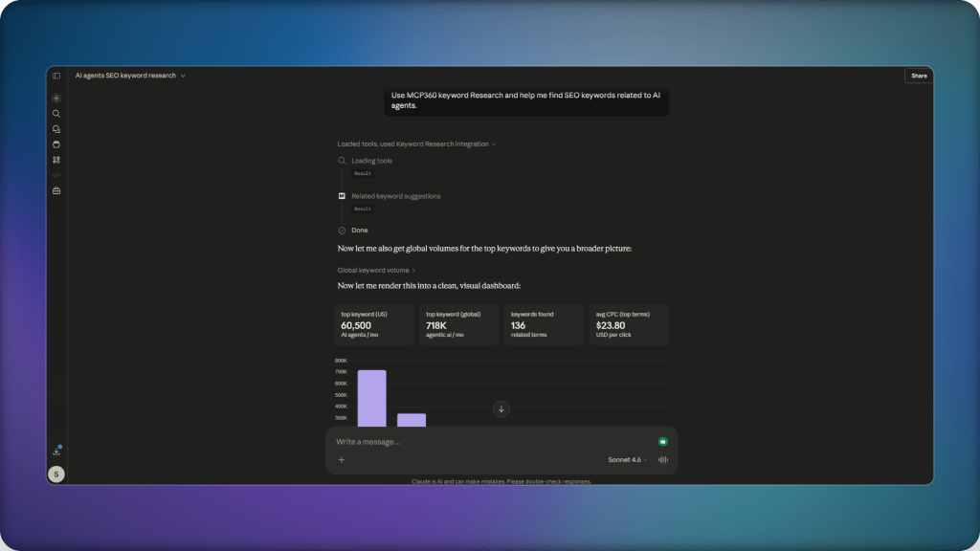The width and height of the screenshot is (980, 551).
Task: Click 'Now let me also get global volumes' text
Action: tap(484, 249)
